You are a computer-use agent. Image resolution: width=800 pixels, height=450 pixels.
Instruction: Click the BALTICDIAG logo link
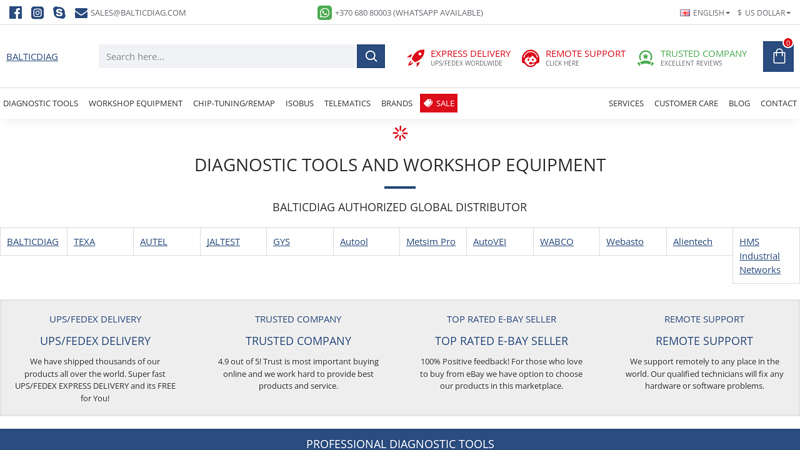(x=32, y=57)
